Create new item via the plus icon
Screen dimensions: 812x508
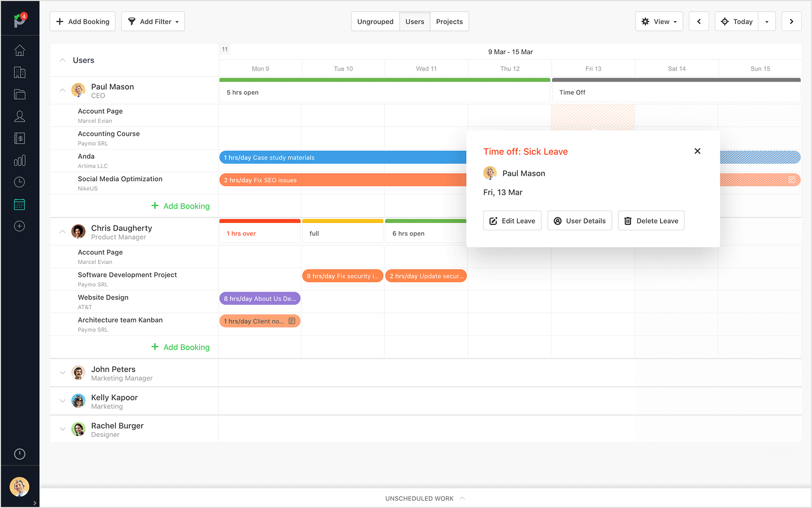tap(19, 226)
